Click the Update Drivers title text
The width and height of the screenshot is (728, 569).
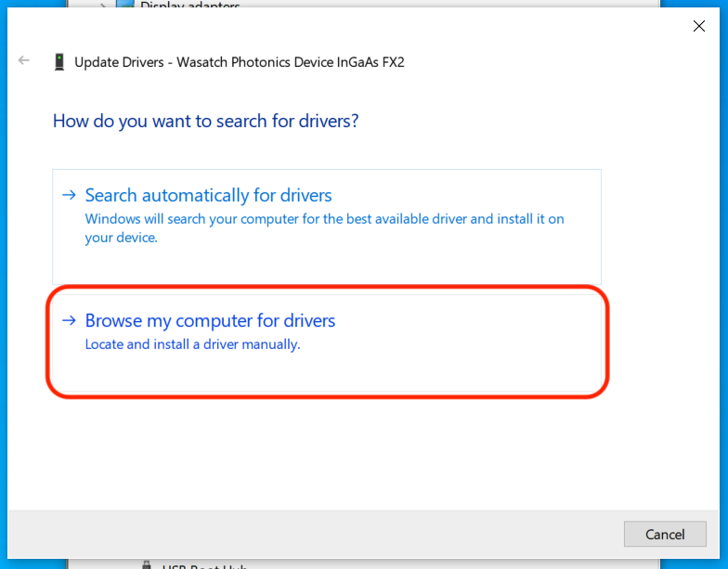(239, 62)
